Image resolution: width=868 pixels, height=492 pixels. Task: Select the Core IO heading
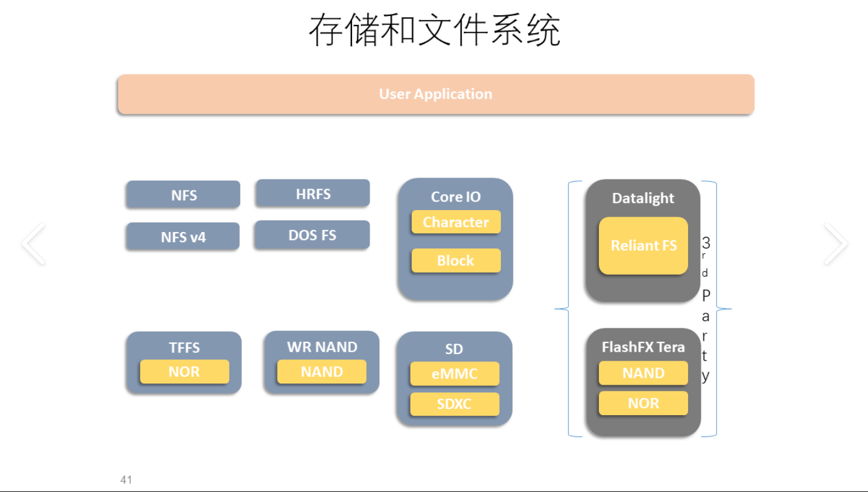[x=456, y=197]
